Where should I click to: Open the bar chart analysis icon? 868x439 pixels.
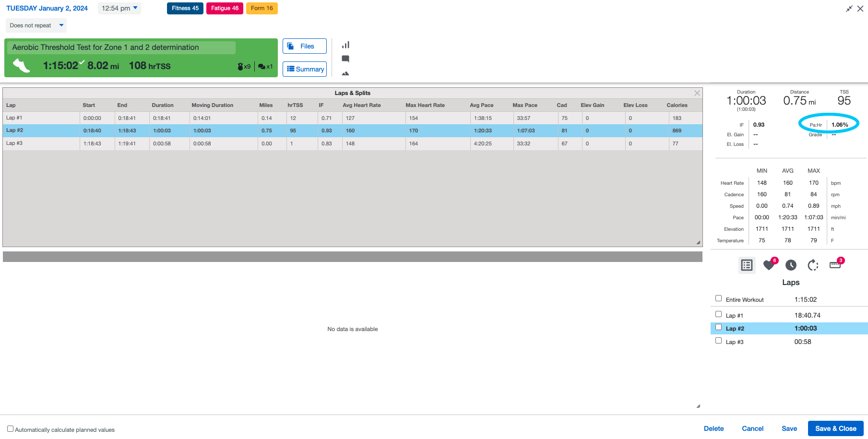coord(345,45)
